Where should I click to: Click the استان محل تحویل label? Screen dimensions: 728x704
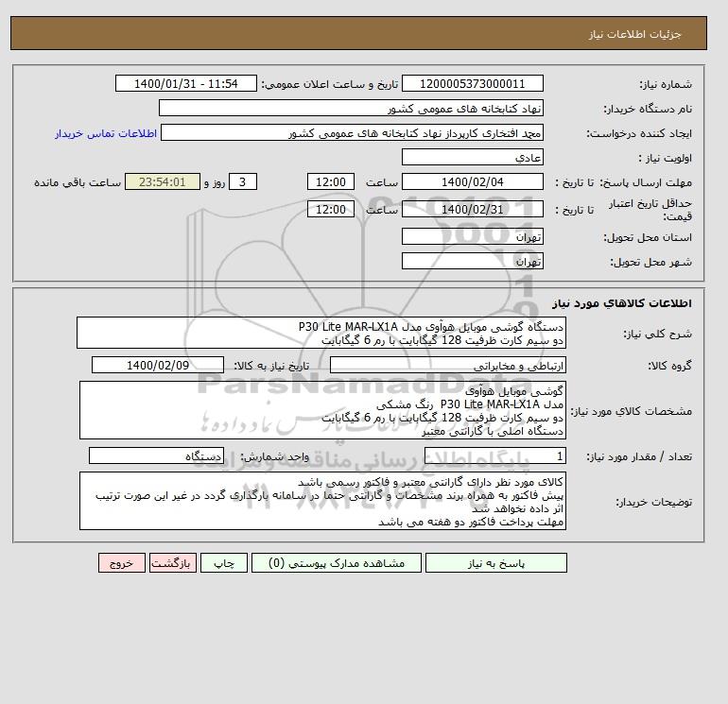click(x=648, y=237)
